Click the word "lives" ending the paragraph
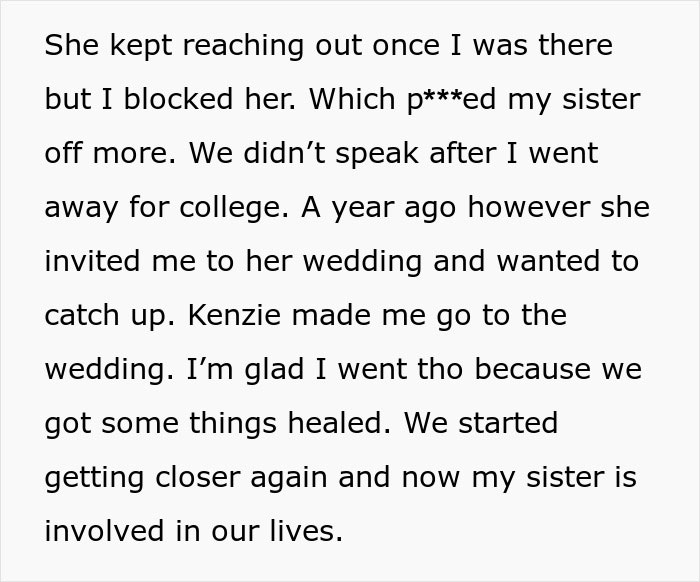Screen dimensions: 700x582 tap(306, 531)
